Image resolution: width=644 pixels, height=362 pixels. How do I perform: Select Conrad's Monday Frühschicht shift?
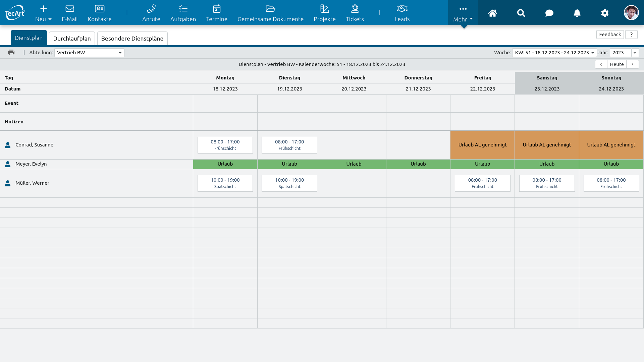225,145
